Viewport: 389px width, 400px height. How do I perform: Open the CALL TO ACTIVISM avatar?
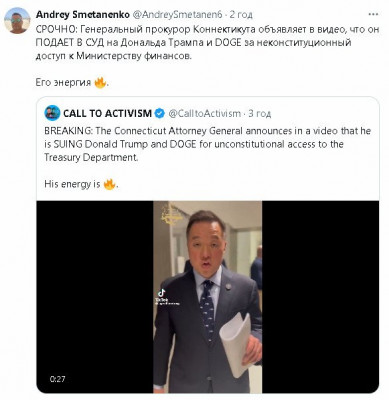(52, 113)
